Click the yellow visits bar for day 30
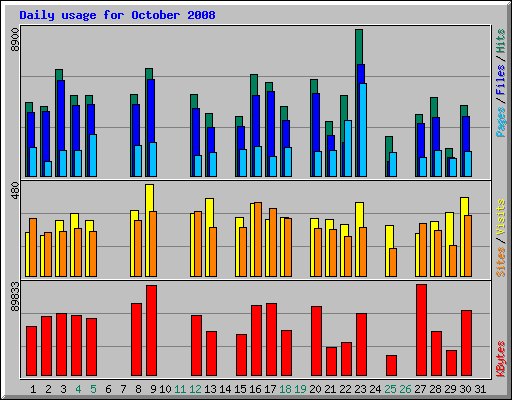 coord(465,206)
